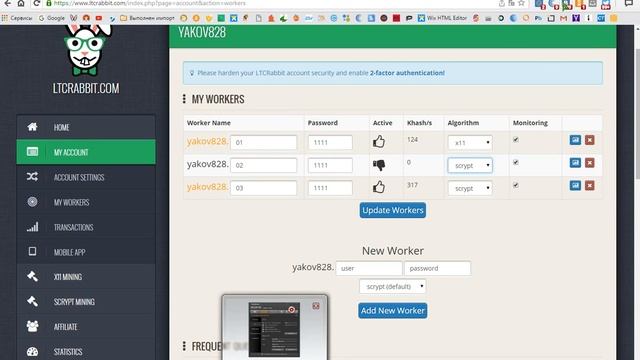Open the Wix HTML Editor bookmark
The image size is (640, 360).
[x=442, y=18]
